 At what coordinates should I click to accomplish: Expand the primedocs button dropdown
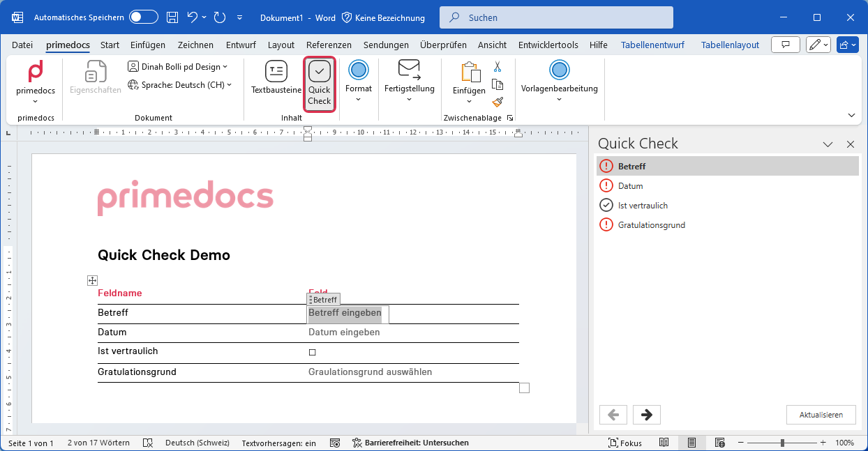[35, 102]
